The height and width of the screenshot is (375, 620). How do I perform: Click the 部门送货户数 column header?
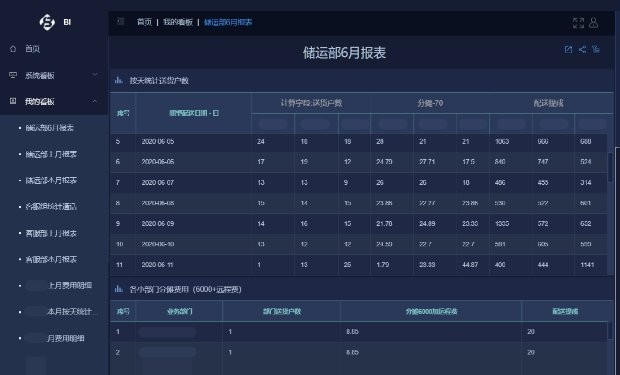[x=282, y=311]
